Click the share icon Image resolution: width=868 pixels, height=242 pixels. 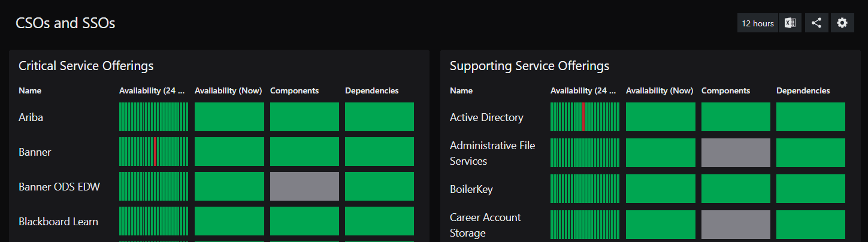(816, 23)
